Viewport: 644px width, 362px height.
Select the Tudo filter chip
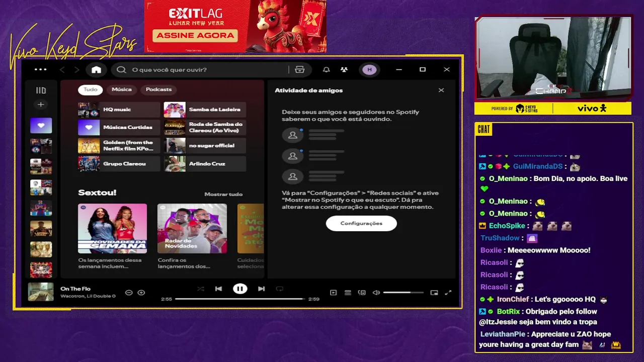point(91,89)
